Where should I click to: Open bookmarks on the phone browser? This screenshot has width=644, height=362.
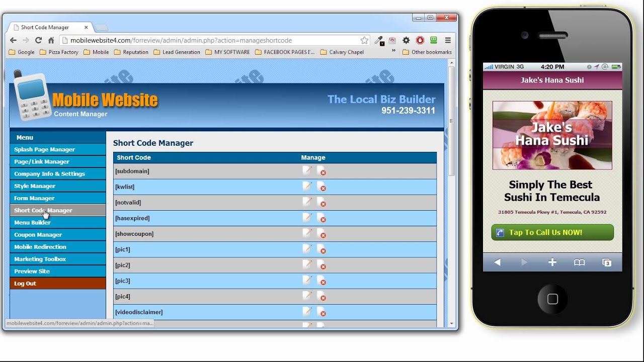[x=580, y=262]
